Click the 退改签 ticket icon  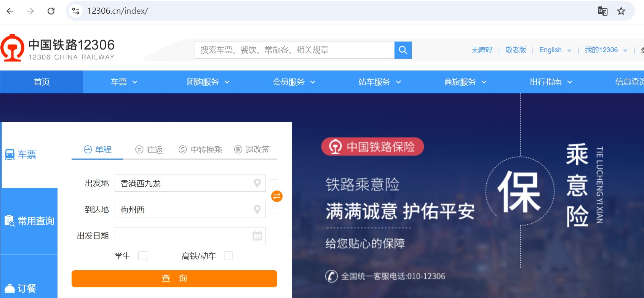pos(238,149)
